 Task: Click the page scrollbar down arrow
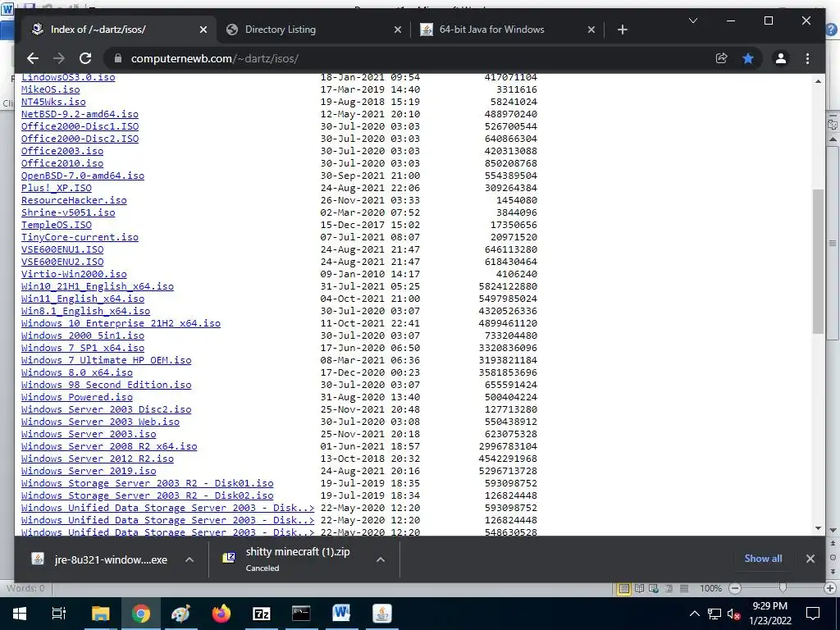click(818, 528)
